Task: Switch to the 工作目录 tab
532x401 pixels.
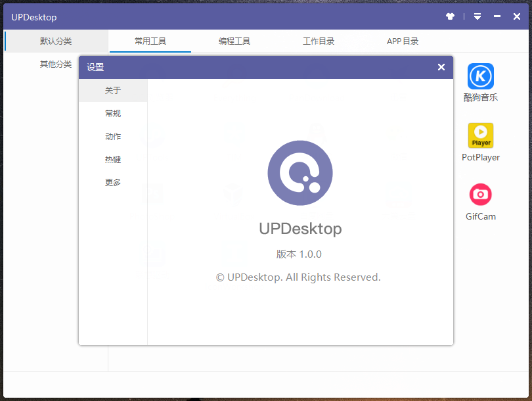Action: pyautogui.click(x=319, y=41)
